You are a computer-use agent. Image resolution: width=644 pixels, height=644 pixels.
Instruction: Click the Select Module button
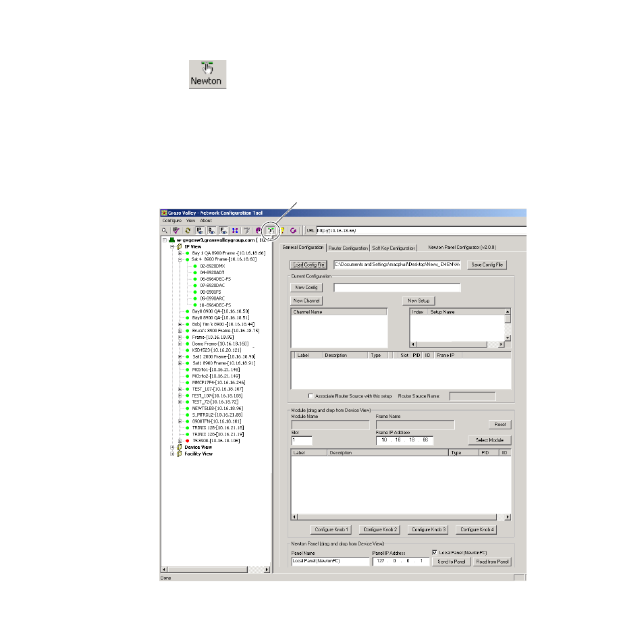[489, 440]
